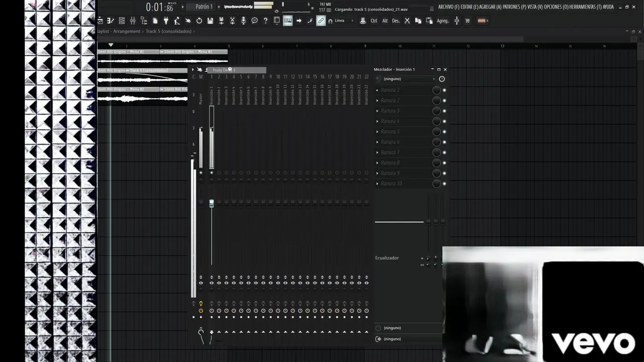This screenshot has height=362, width=644.
Task: Click the desk lamp icon in toolbar
Action: click(x=177, y=21)
